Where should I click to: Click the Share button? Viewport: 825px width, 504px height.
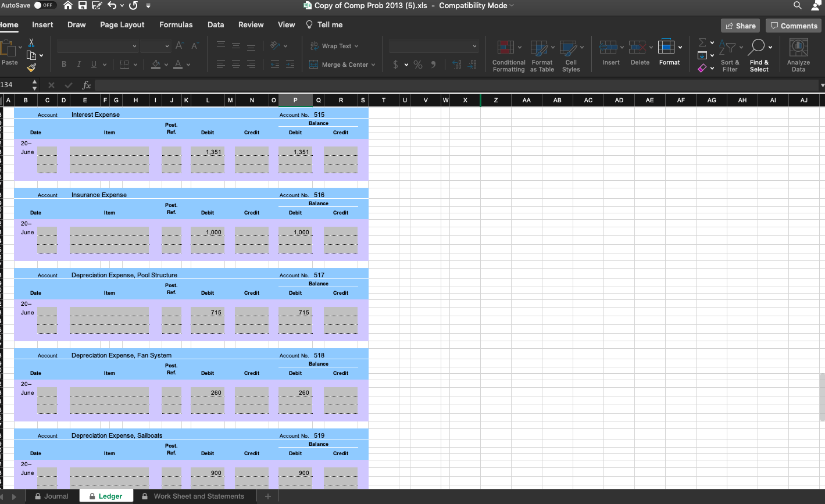coord(740,26)
